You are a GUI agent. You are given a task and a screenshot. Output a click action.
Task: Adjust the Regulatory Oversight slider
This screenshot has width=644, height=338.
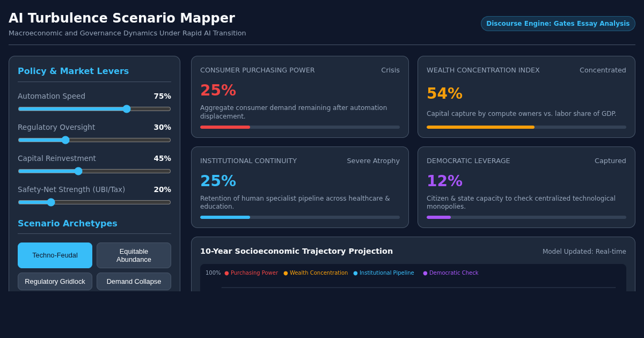tap(94, 140)
